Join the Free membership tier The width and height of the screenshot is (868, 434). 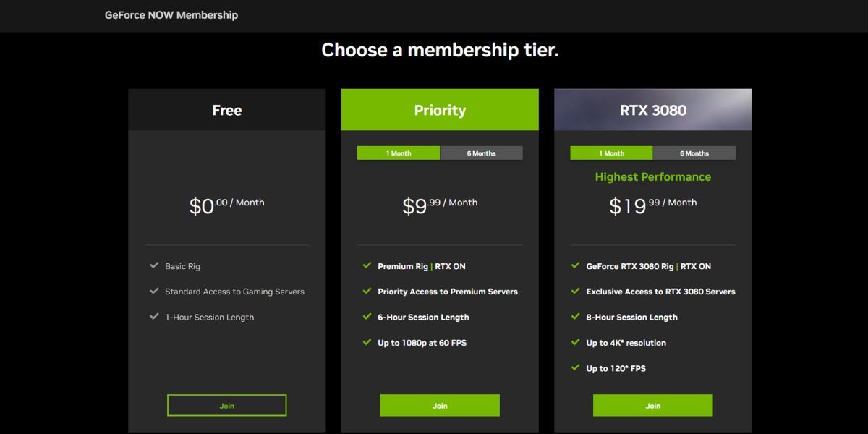point(226,405)
